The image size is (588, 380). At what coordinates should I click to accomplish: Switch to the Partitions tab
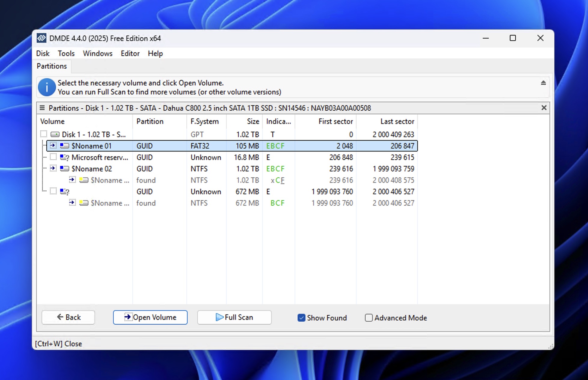51,66
